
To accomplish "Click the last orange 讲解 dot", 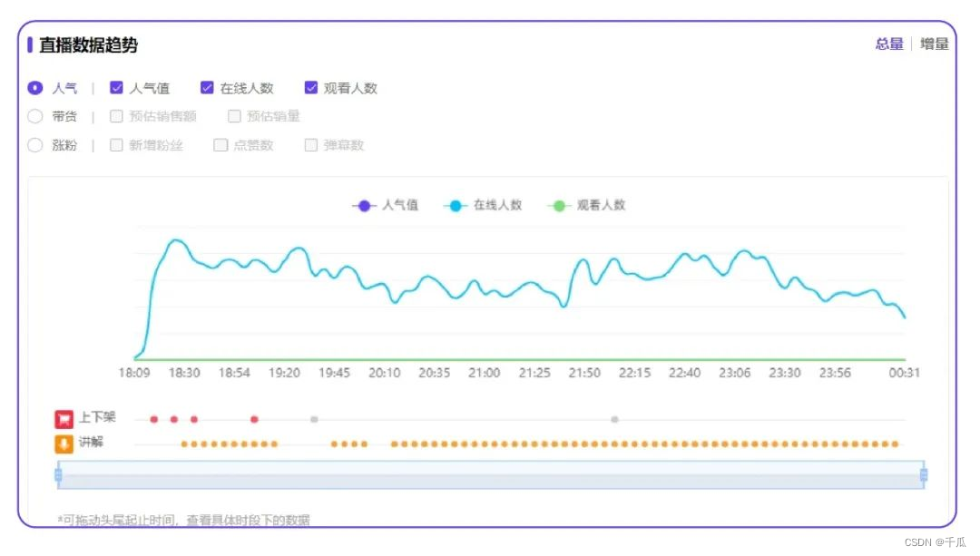I will point(895,444).
